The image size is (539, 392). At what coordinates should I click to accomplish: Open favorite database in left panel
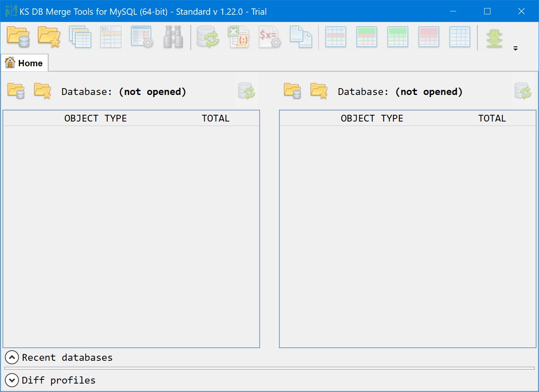click(42, 91)
